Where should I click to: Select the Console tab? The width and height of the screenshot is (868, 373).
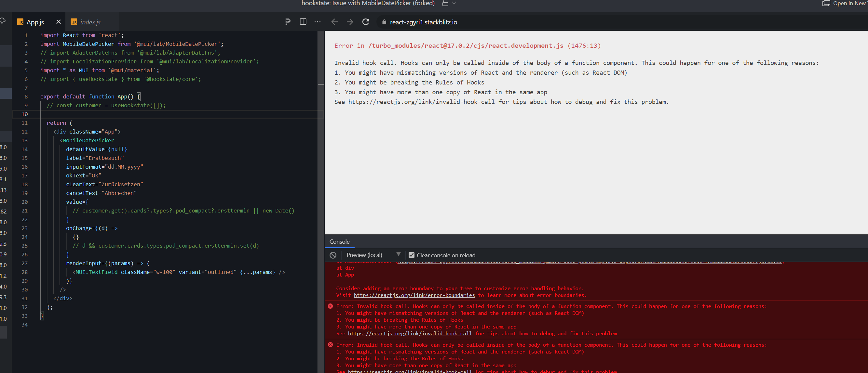(339, 242)
